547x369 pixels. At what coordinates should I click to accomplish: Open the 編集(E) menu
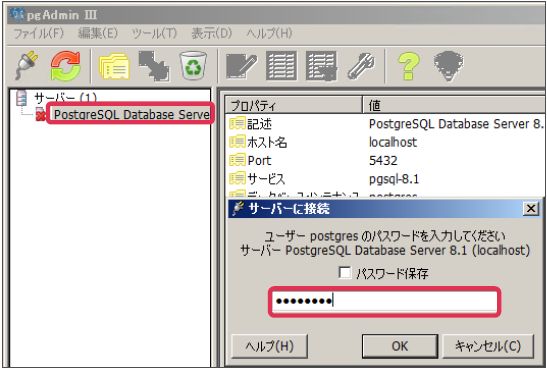click(x=98, y=33)
